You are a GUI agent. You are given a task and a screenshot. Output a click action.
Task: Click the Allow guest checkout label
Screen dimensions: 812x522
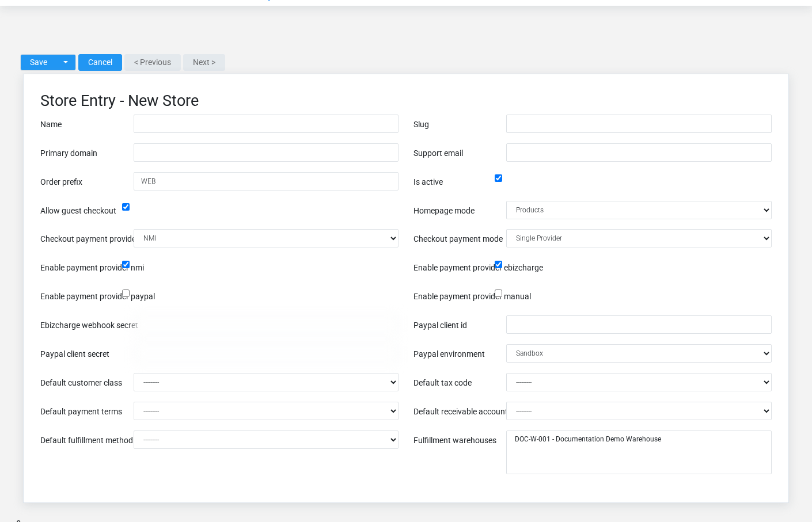pyautogui.click(x=78, y=211)
